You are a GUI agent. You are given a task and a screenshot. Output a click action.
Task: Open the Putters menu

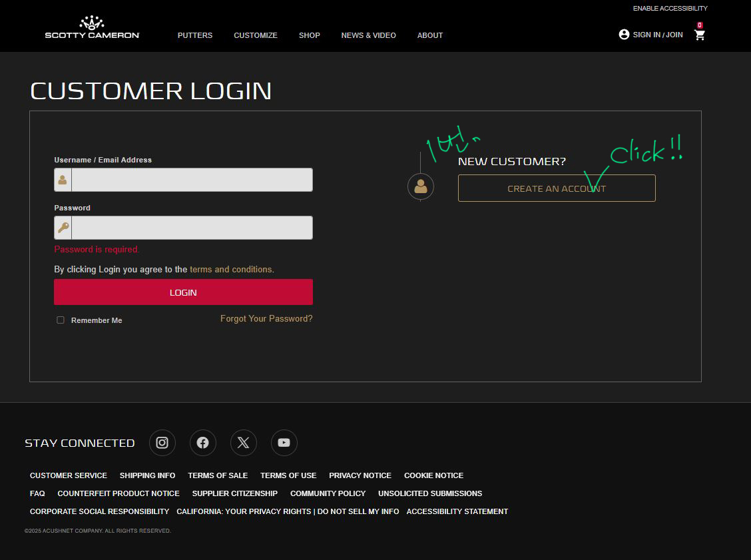[195, 35]
